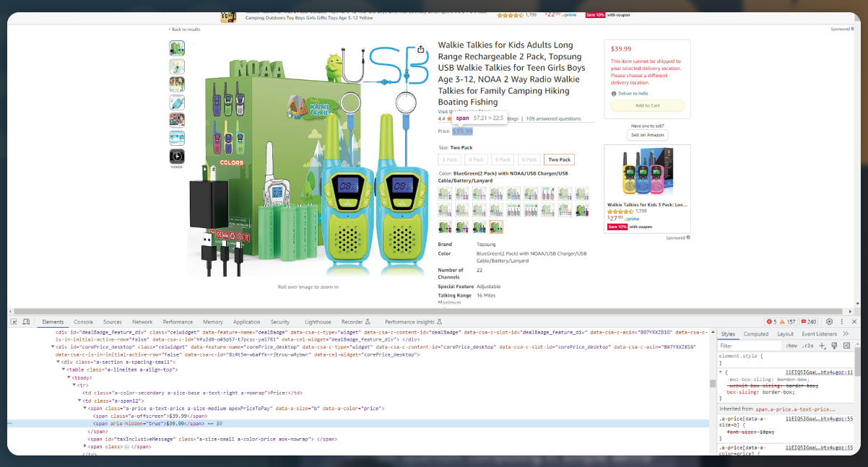Click the Filter input in Styles pane

(749, 346)
